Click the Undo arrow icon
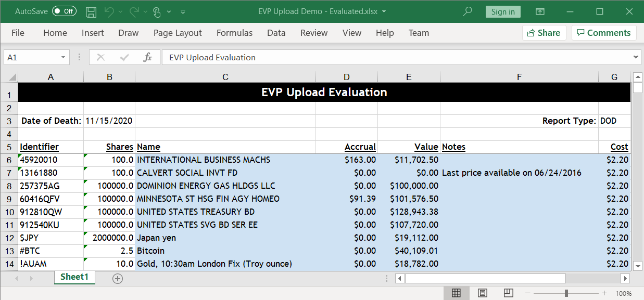The height and width of the screenshot is (300, 644). [109, 11]
